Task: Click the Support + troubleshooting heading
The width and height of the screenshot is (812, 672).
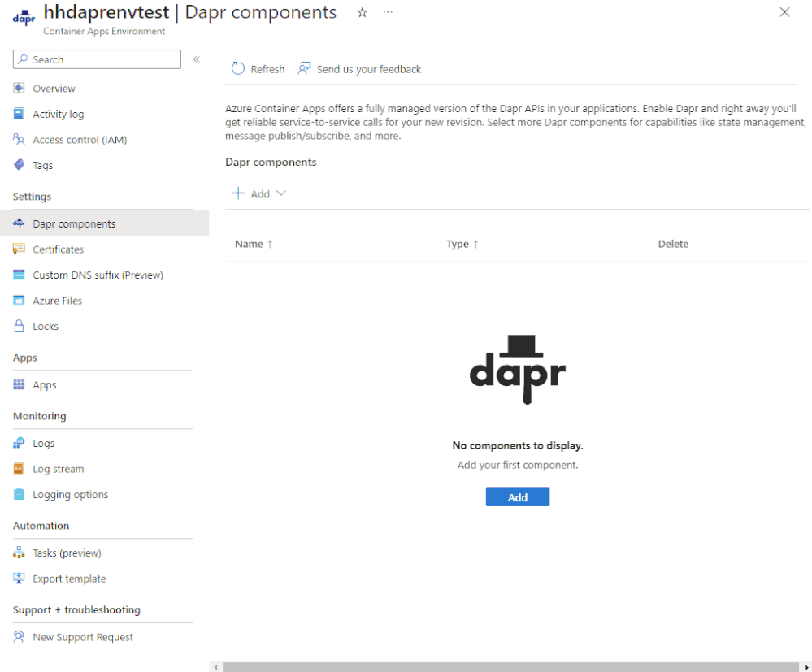Action: click(x=76, y=609)
